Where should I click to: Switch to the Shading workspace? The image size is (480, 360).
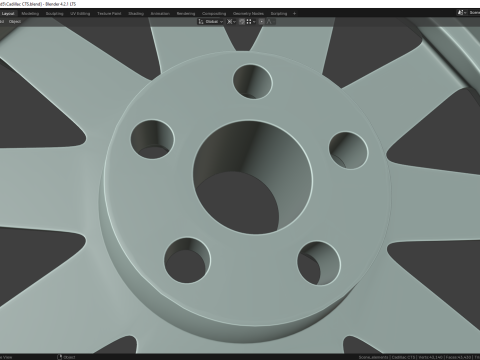point(136,14)
